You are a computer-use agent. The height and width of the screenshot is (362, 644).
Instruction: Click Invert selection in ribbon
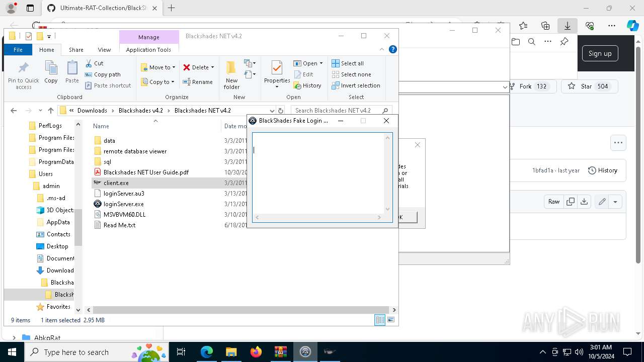pyautogui.click(x=356, y=85)
